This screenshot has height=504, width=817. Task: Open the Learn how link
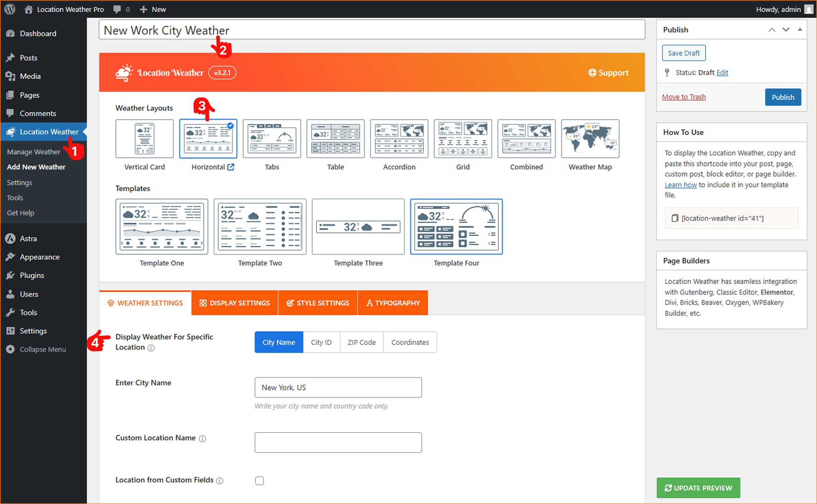pyautogui.click(x=681, y=185)
